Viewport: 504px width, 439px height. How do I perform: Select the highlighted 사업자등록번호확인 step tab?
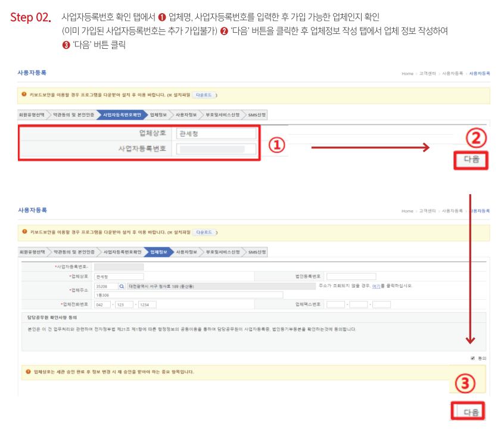click(x=122, y=114)
